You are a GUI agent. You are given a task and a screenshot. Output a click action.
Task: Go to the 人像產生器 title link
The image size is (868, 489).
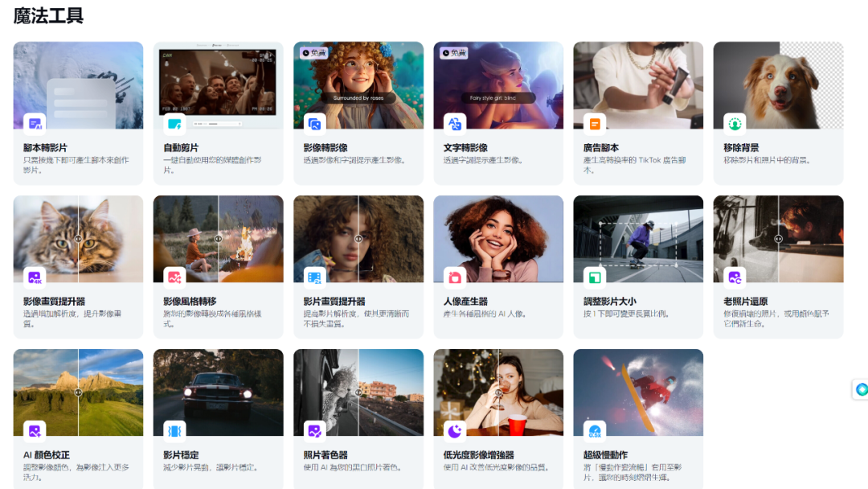(465, 302)
